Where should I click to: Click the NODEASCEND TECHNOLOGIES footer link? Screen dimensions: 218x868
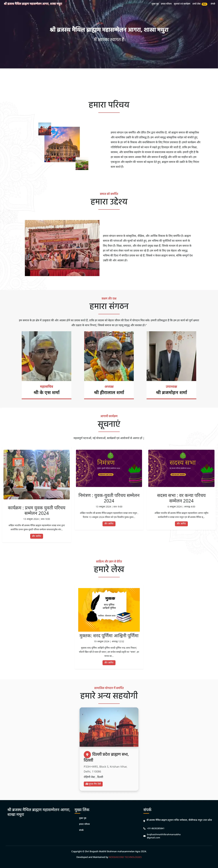coord(125,857)
